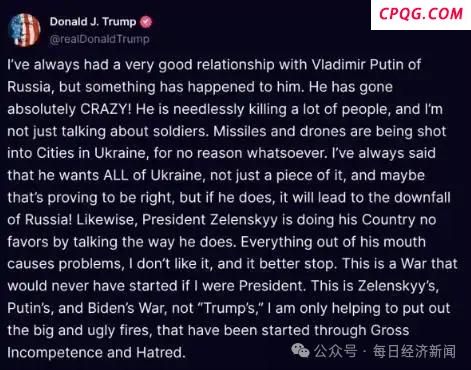Viewport: 471px width, 370px height.
Task: Click the 公众号 label in the watermark
Action: click(x=335, y=351)
